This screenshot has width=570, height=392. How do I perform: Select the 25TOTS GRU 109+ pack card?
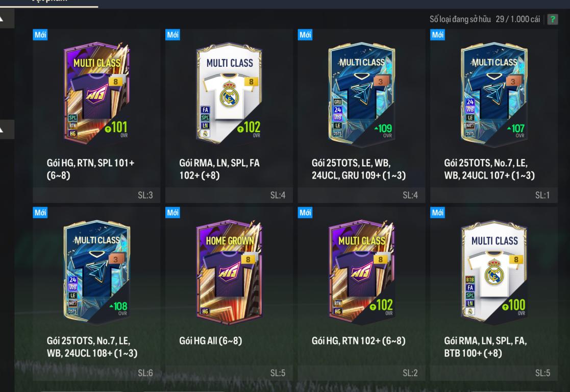pos(361,116)
